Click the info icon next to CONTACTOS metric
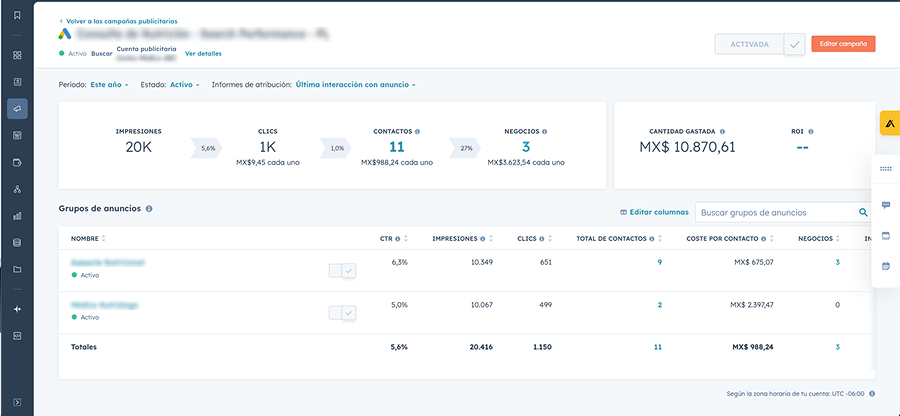The width and height of the screenshot is (900, 416). [x=417, y=131]
